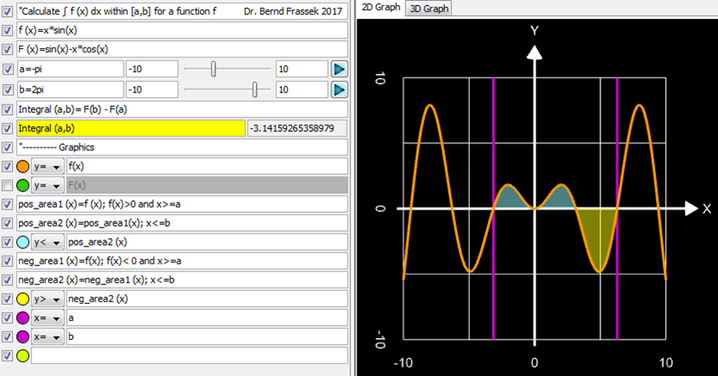
Task: Toggle checkbox for b=2pi row
Action: pos(7,90)
